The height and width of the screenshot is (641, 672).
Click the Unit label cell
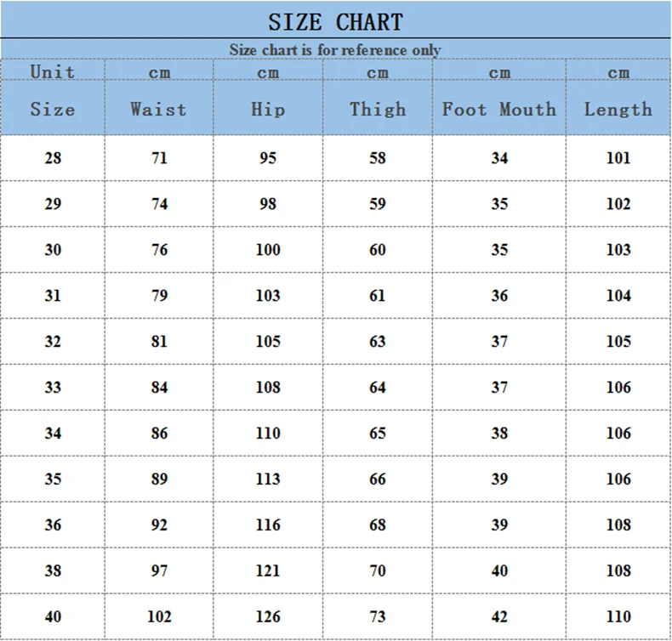(53, 71)
